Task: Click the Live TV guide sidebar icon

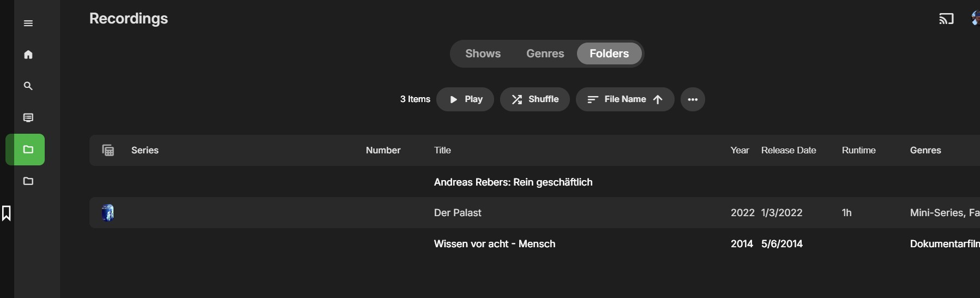Action: pos(28,118)
